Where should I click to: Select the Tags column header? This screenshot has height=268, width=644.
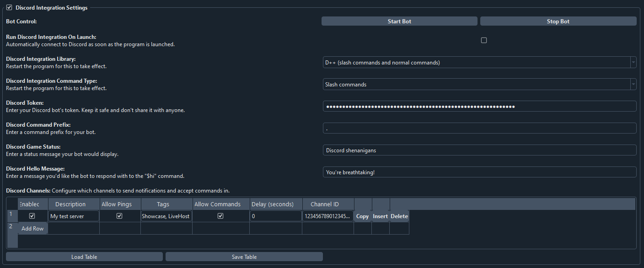166,204
